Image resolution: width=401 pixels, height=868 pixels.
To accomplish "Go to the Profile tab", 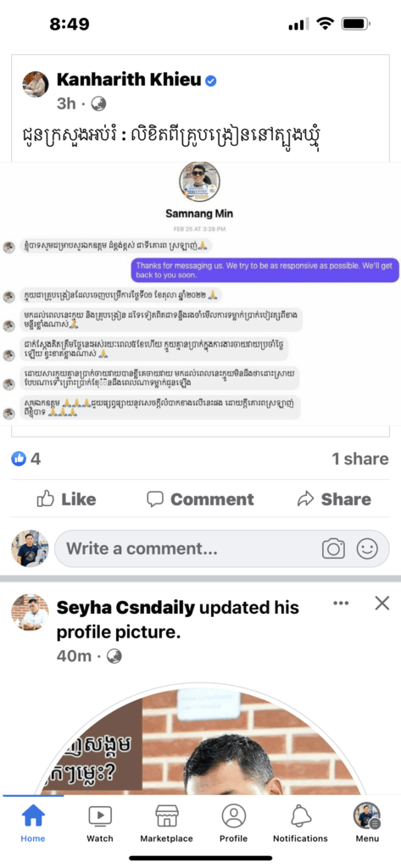I will [234, 823].
